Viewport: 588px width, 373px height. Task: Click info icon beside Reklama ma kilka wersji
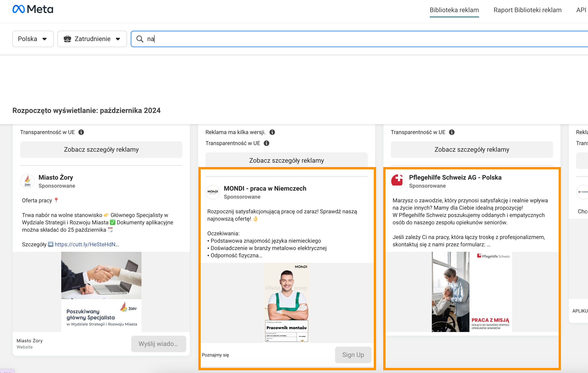click(272, 132)
